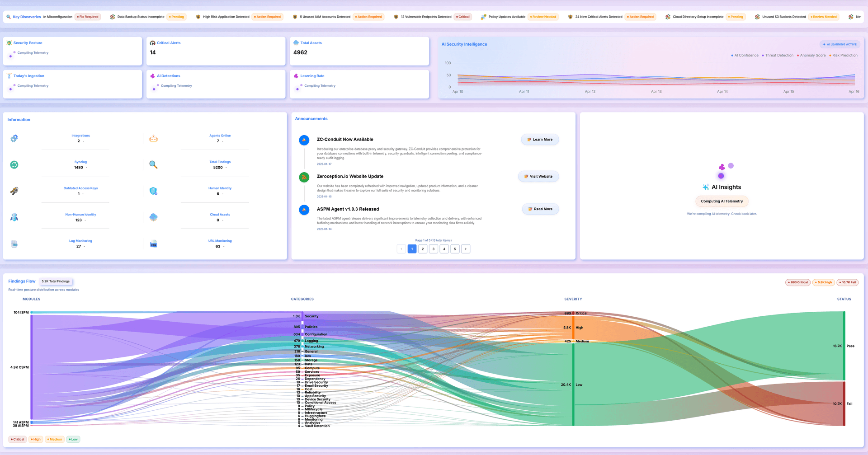This screenshot has width=868, height=455.
Task: Click the Non-Human Identity robot icon
Action: 14,217
